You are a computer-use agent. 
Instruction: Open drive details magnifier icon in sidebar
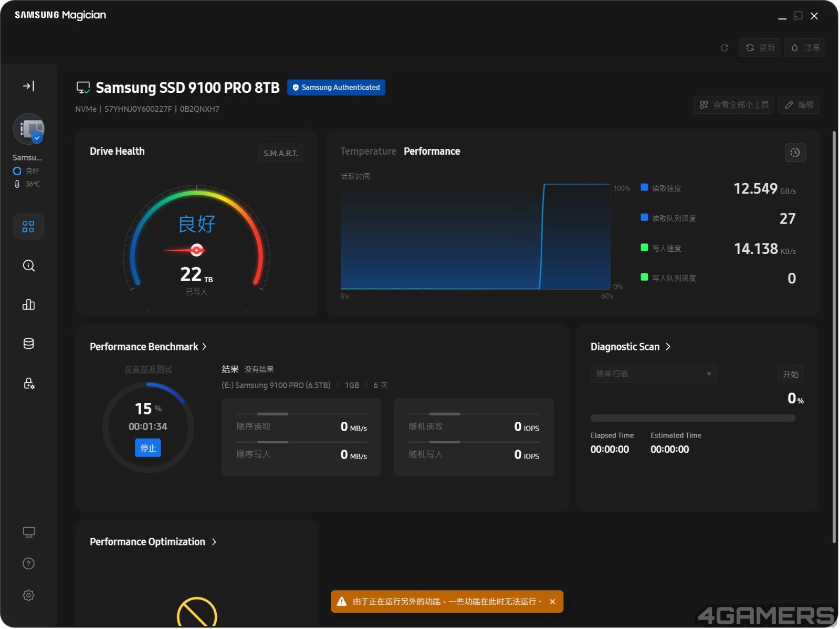tap(28, 266)
